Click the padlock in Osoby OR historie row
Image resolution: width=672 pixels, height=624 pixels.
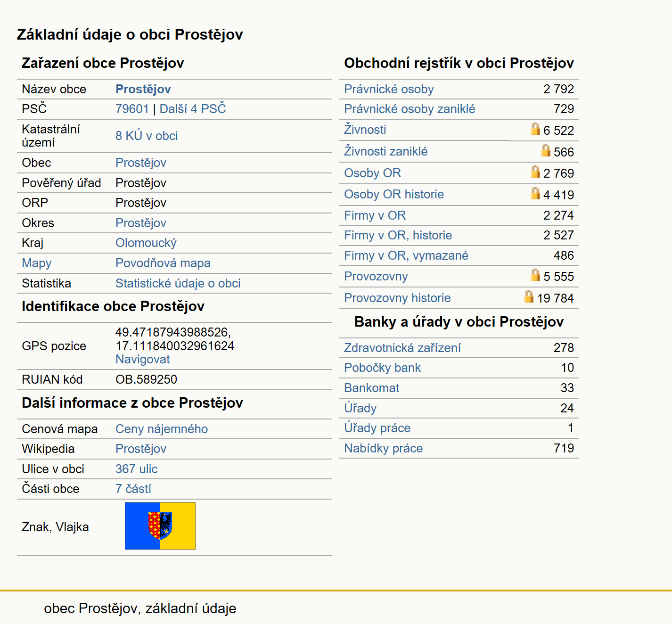[x=535, y=194]
